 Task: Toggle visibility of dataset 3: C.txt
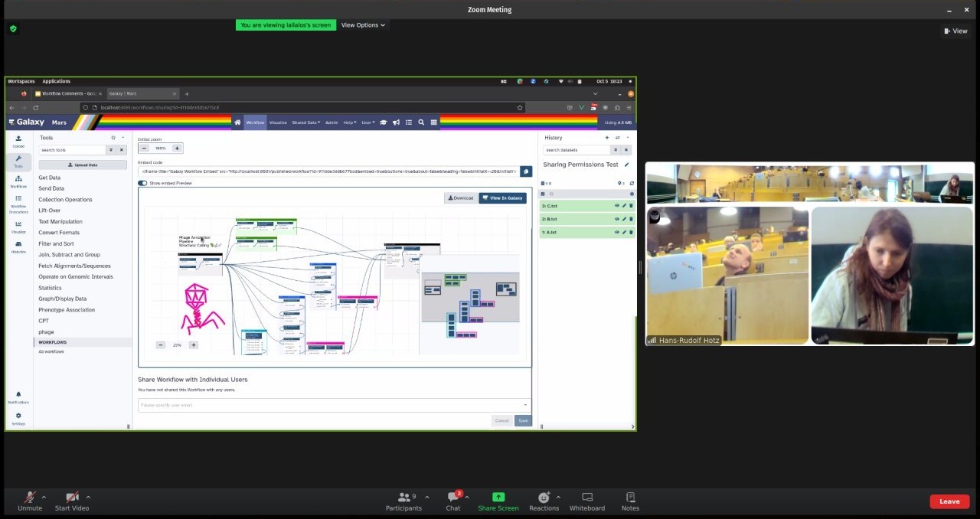click(x=616, y=206)
